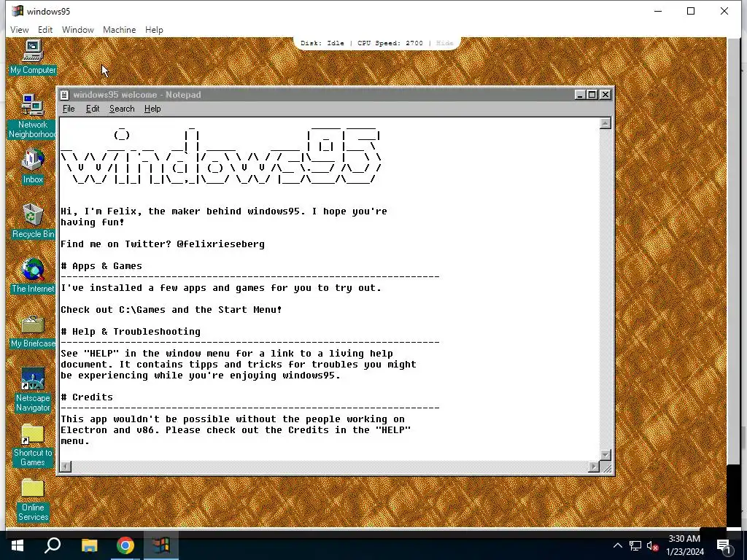Screen dimensions: 747x560
Task: Click the Notepad vertical scroll up arrow
Action: [605, 123]
